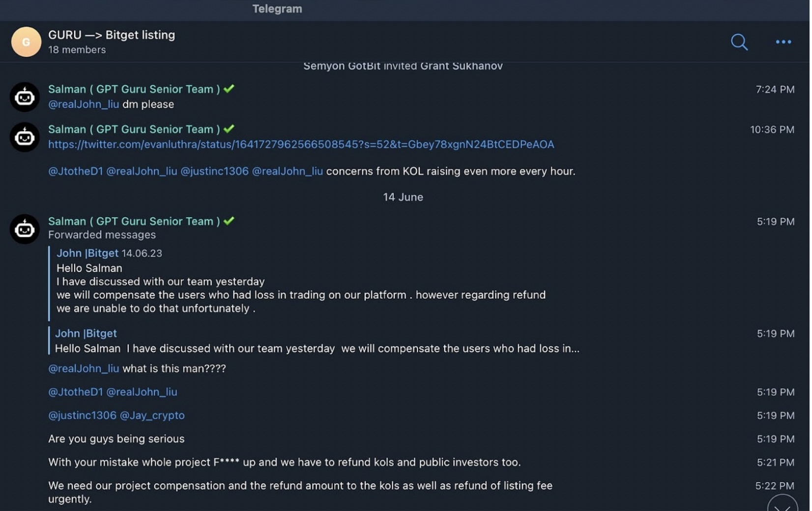Image resolution: width=812 pixels, height=511 pixels.
Task: Click Salman's robot avatar beside 10:36 PM message
Action: tap(25, 137)
